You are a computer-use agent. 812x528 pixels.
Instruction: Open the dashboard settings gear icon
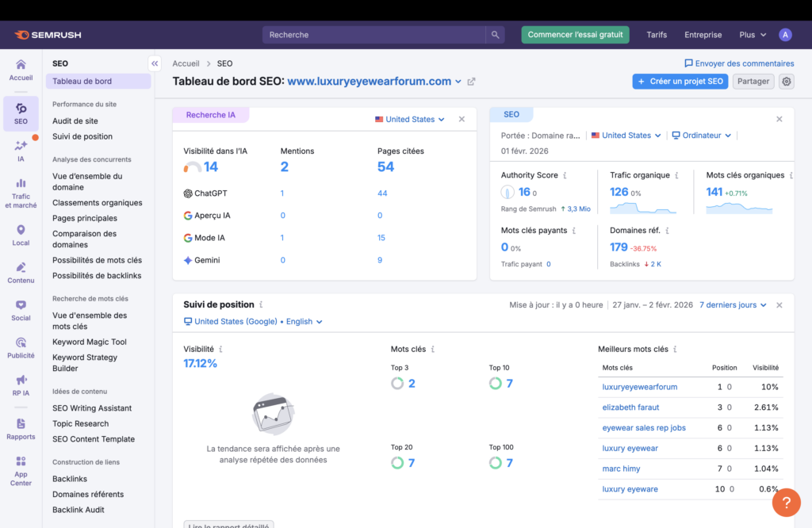[x=786, y=81]
